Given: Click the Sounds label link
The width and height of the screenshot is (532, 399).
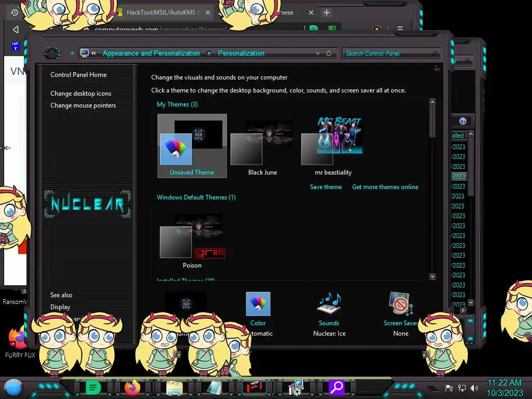Looking at the screenshot, I should coord(329,323).
